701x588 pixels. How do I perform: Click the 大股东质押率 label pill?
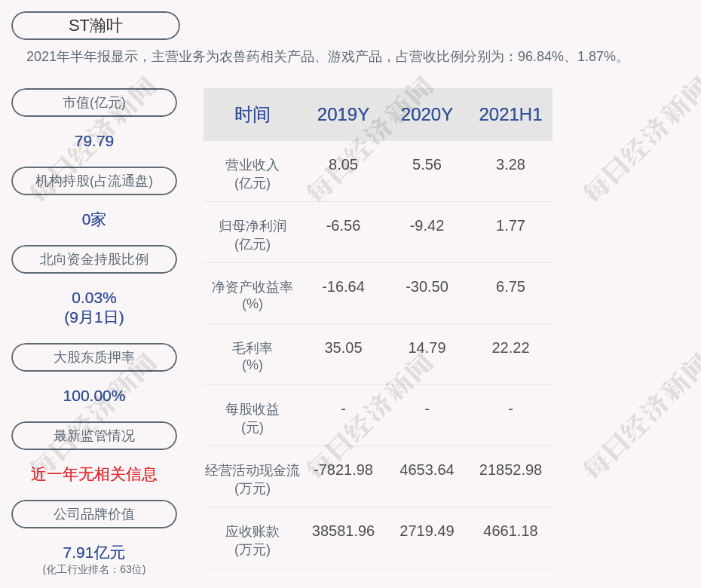click(x=94, y=357)
